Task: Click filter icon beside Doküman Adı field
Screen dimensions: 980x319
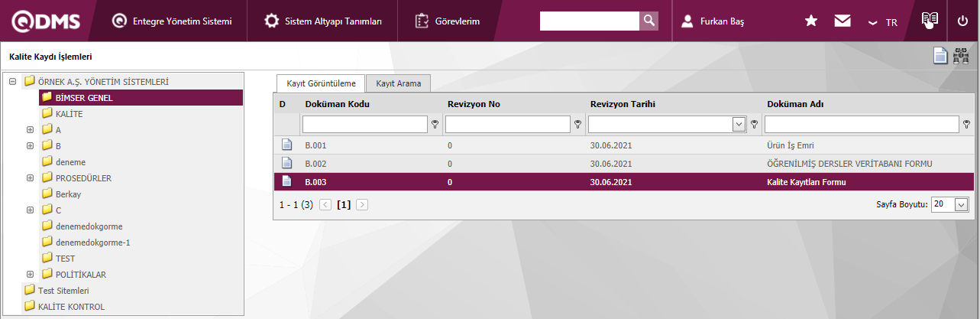Action: (967, 125)
